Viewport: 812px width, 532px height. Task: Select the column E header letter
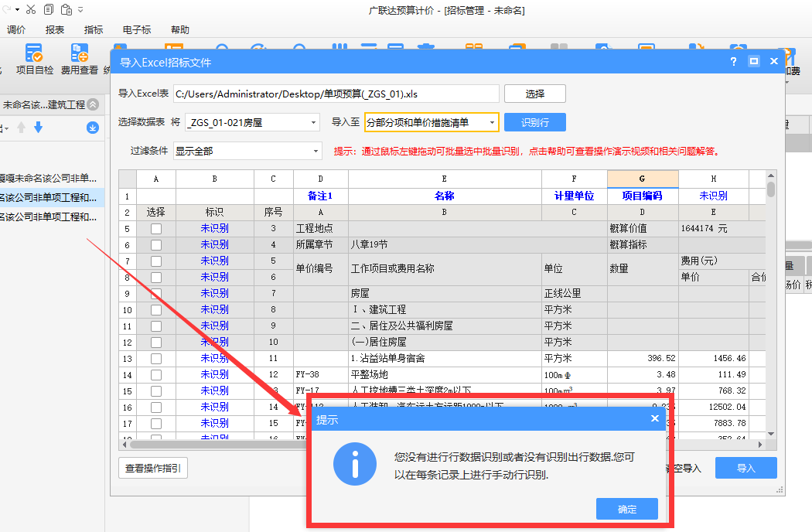coord(445,179)
